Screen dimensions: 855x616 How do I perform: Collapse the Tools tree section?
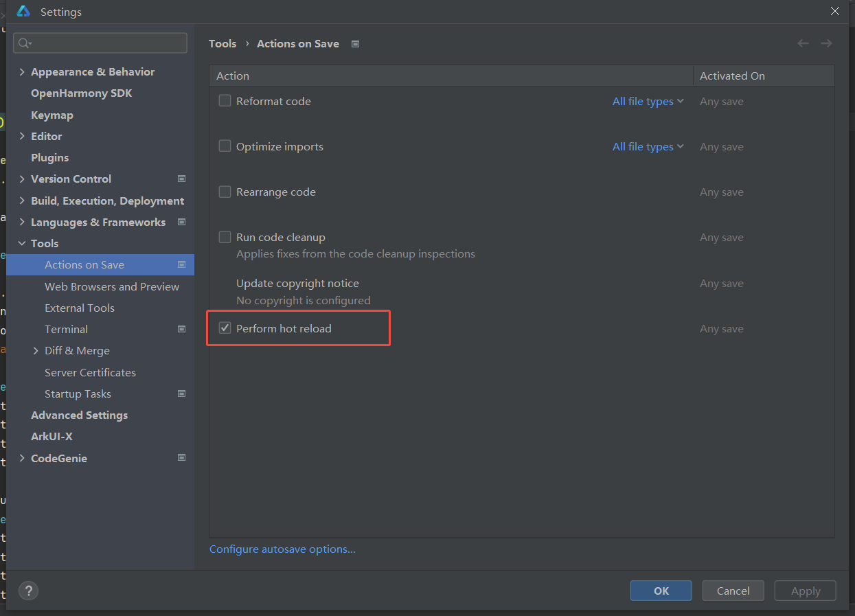22,243
